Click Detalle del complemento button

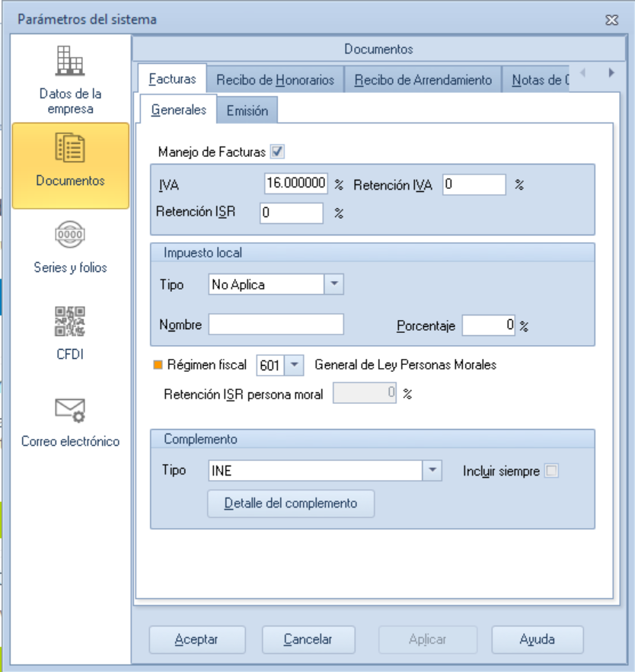[x=291, y=503]
